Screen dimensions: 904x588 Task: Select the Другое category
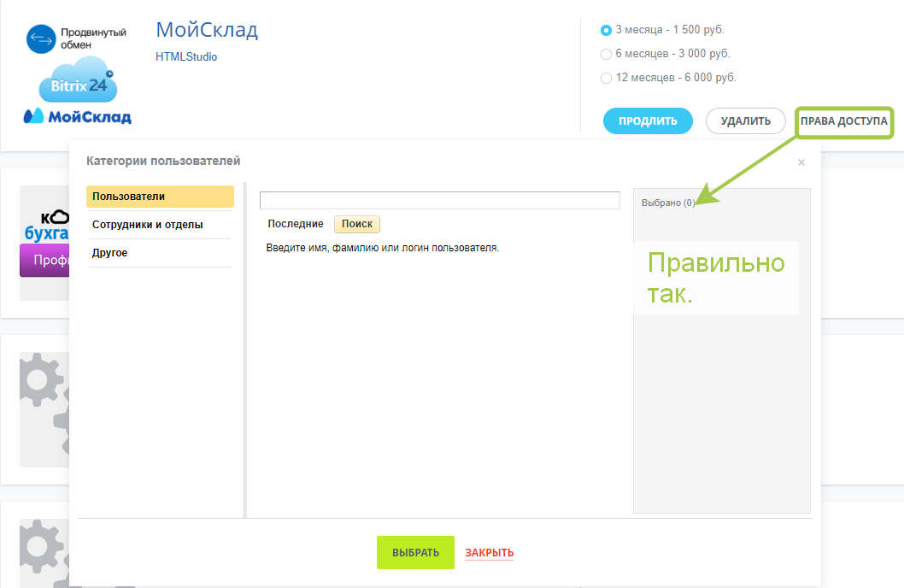pos(160,253)
